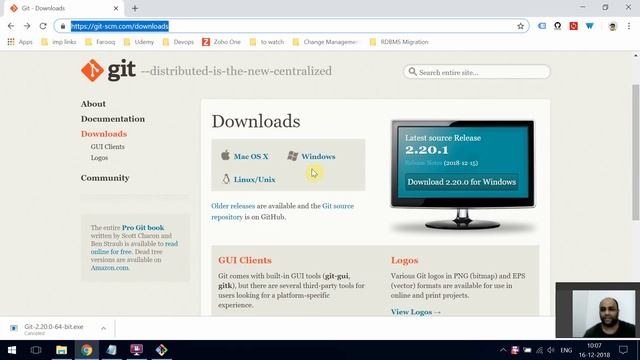Open the View Logos link
The image size is (640, 360).
point(416,312)
